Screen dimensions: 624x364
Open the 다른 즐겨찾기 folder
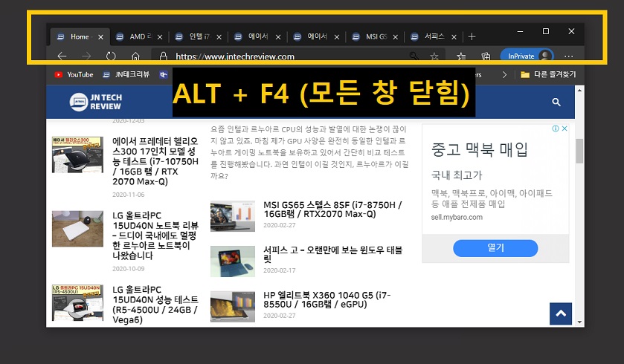click(548, 74)
